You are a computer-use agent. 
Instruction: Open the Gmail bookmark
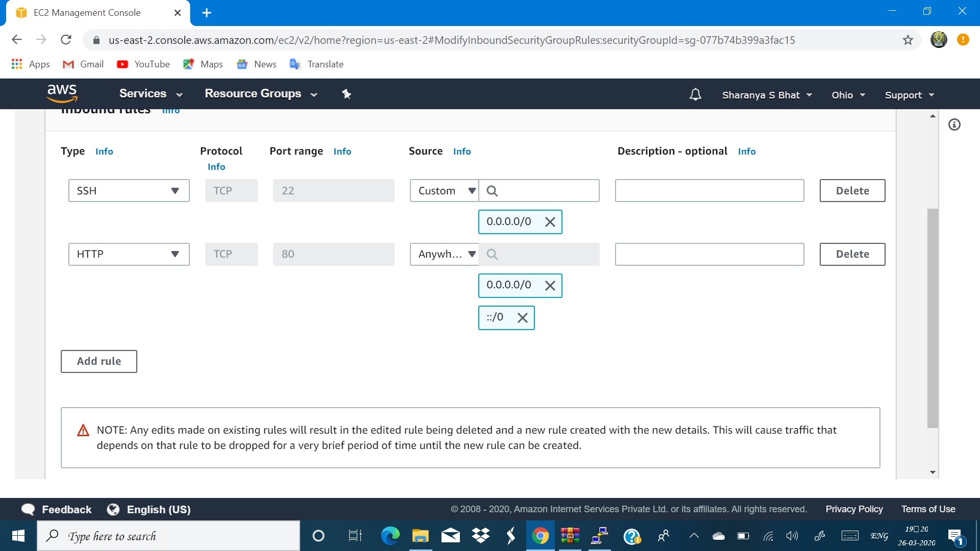[x=83, y=64]
